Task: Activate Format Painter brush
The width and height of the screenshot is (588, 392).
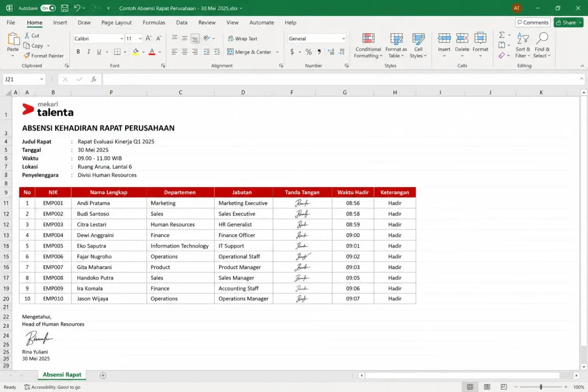Action: (x=26, y=56)
